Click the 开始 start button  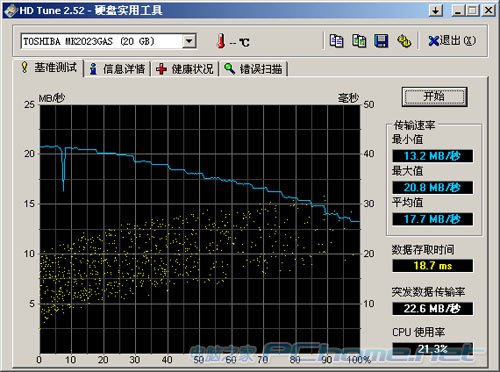pyautogui.click(x=434, y=97)
